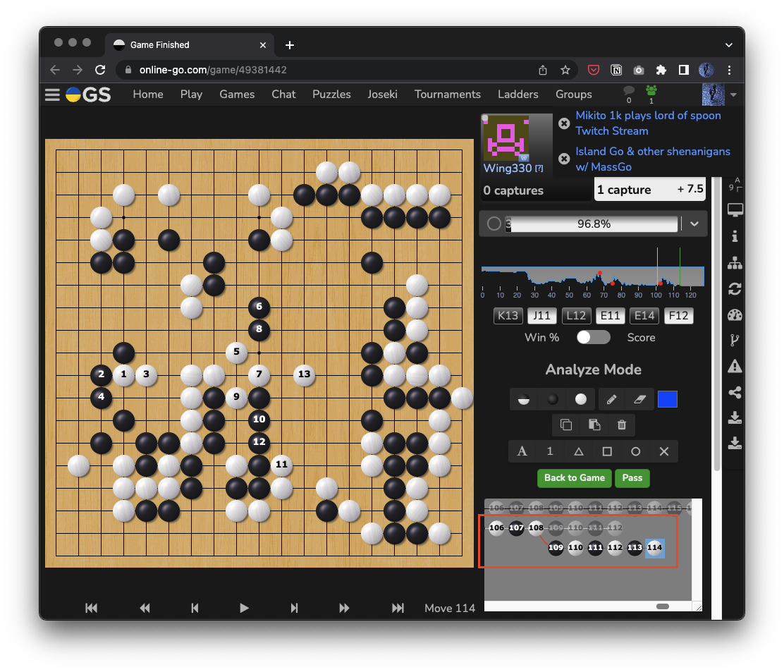Toggle Win % to Score switch
784x672 pixels.
[x=593, y=337]
